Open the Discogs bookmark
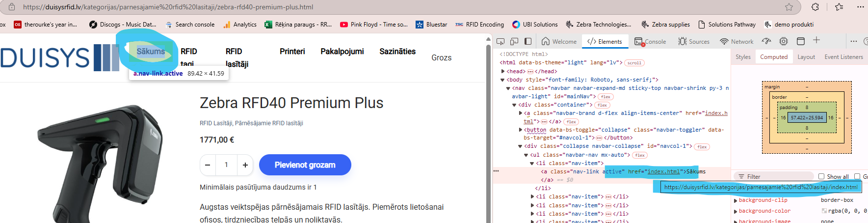868x223 pixels. click(x=123, y=25)
